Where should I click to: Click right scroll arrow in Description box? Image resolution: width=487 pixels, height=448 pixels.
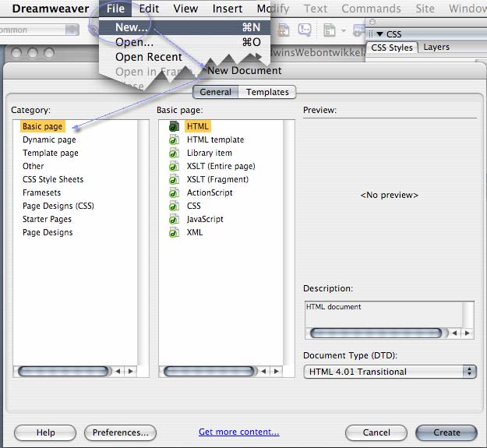click(x=468, y=333)
